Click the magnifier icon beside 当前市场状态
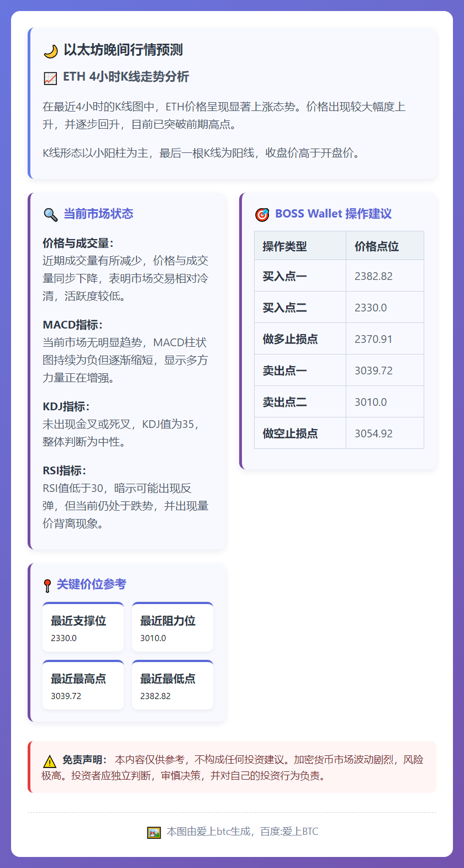Screen dimensions: 464x868 (50, 214)
